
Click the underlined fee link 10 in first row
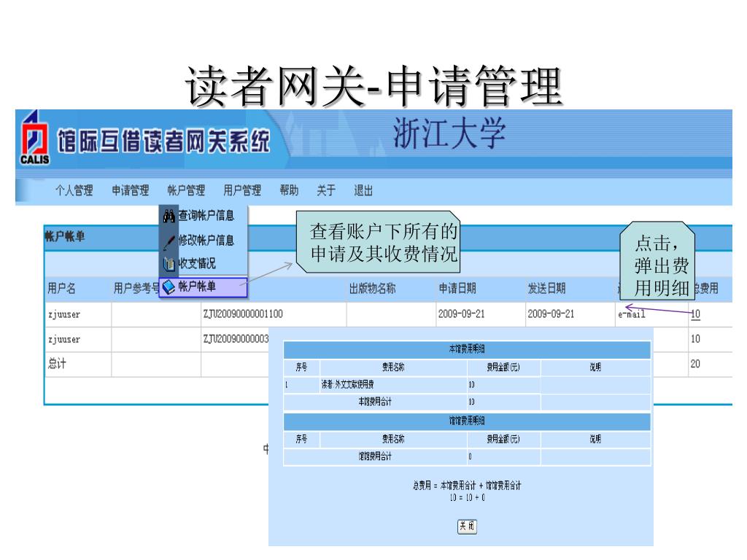coord(695,314)
